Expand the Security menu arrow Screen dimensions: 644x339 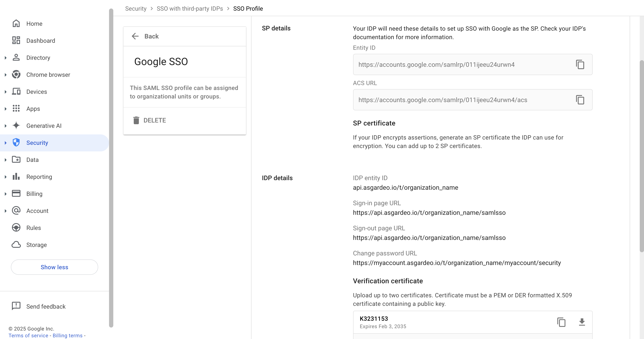pos(6,143)
